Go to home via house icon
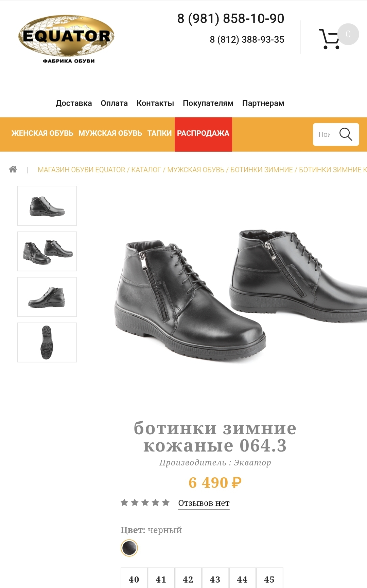This screenshot has height=588, width=367. (x=13, y=169)
